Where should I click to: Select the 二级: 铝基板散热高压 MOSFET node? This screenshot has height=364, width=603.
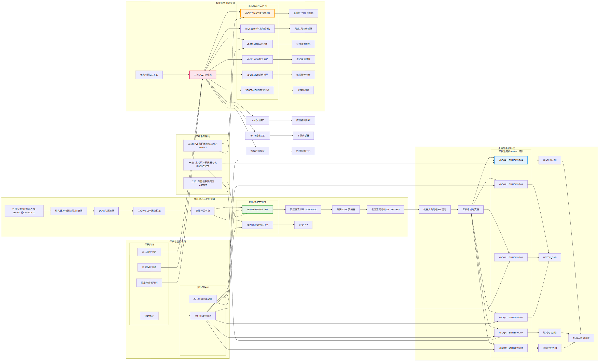[x=203, y=183]
